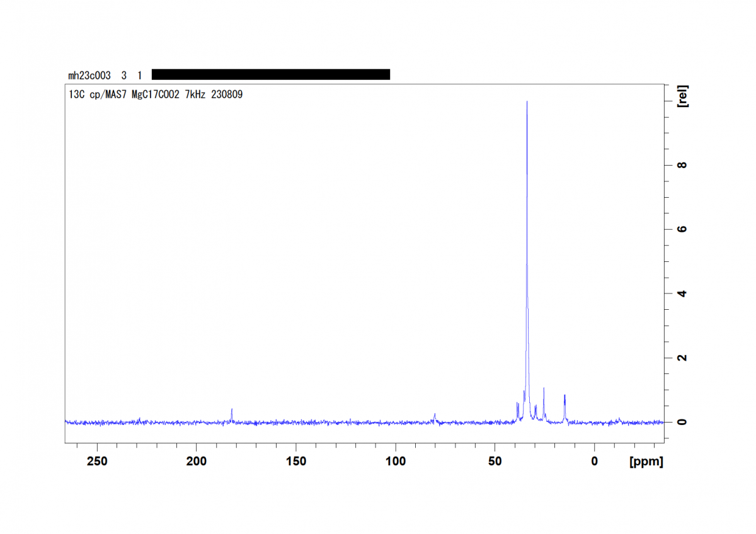Click the 0 ppm axis tick label
Viewport: 756px width, 534px height.
595,462
